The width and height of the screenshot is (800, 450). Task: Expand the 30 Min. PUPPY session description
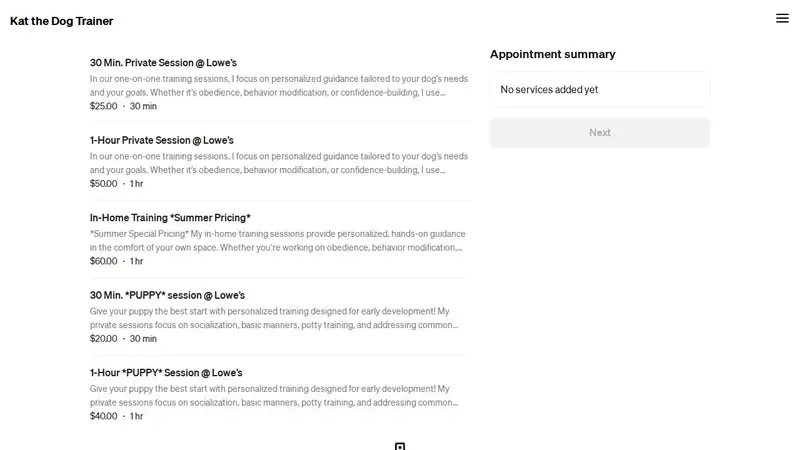[274, 318]
